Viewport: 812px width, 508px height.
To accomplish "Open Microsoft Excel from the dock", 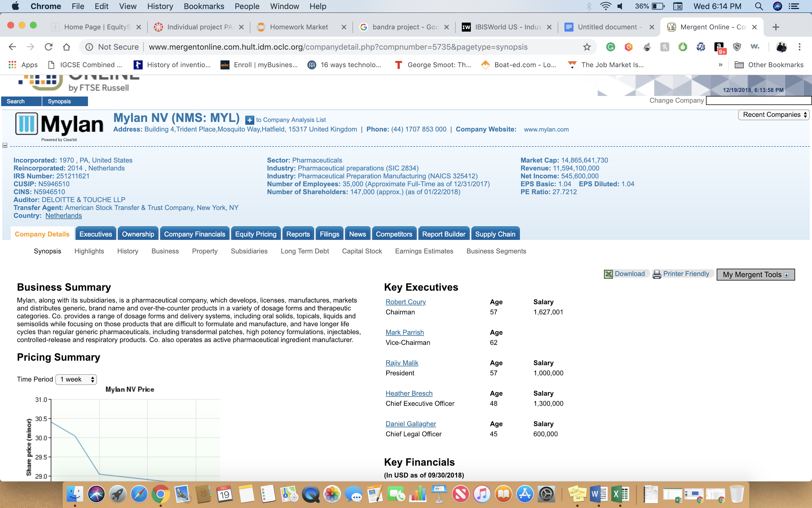I will (x=620, y=494).
